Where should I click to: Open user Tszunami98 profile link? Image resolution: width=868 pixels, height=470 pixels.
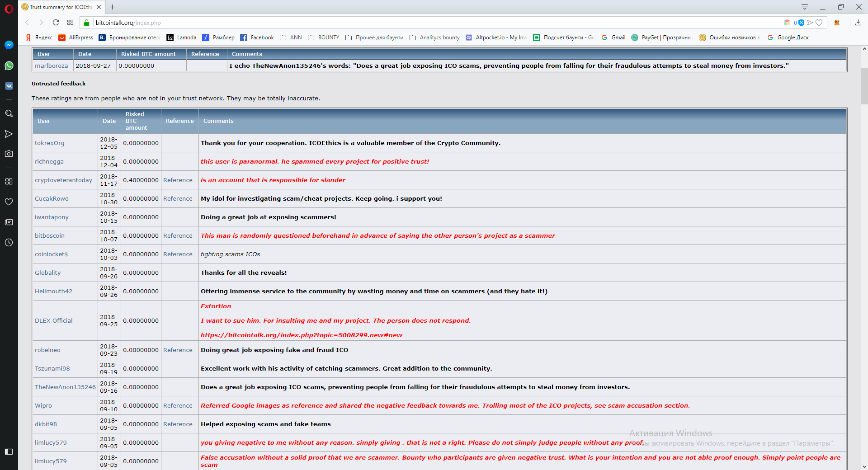tap(52, 368)
